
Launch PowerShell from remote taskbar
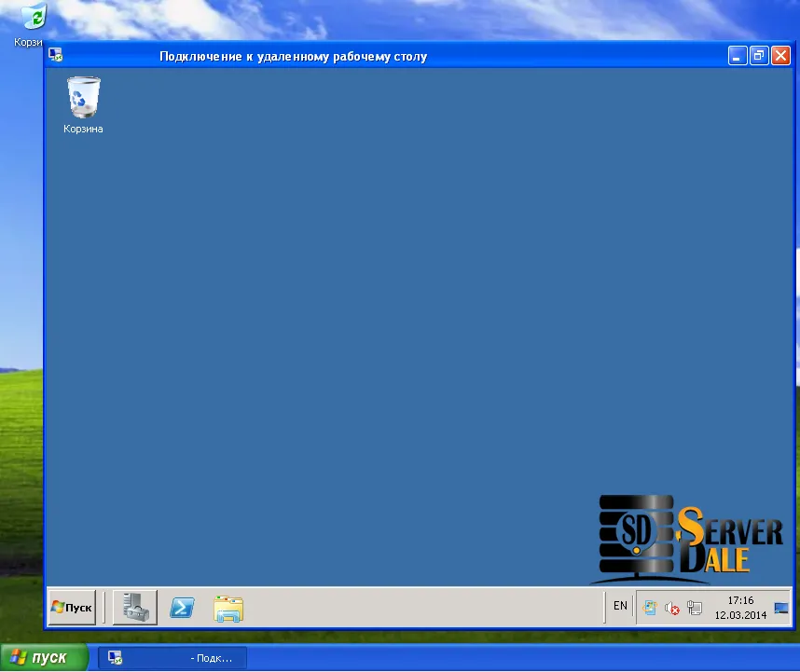(x=182, y=608)
